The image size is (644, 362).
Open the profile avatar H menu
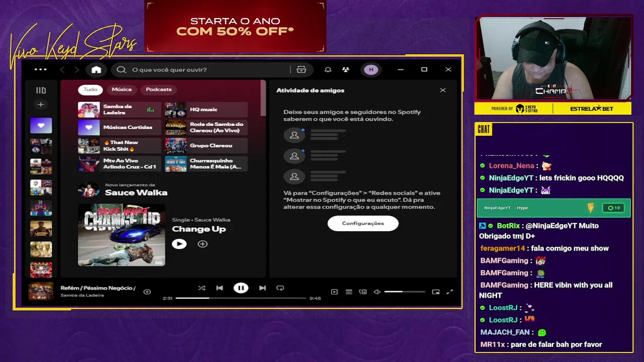pyautogui.click(x=371, y=70)
